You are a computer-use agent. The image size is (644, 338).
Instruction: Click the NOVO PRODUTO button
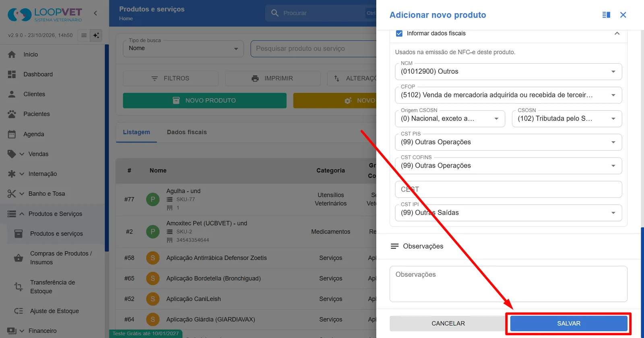204,101
